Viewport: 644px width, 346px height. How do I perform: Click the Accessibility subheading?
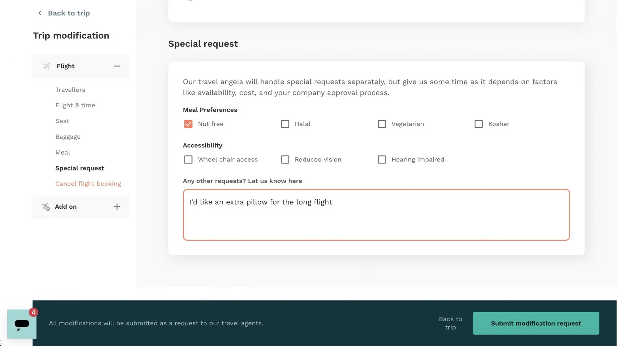coord(203,145)
